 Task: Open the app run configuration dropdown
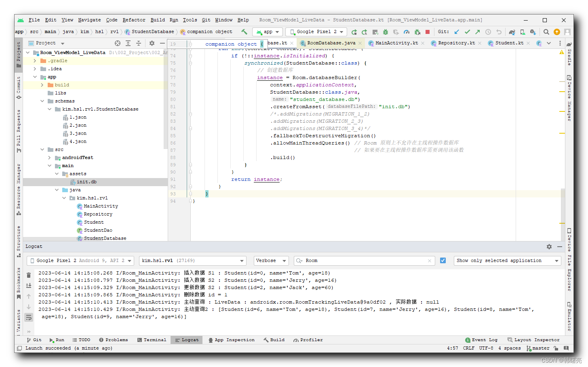click(x=268, y=32)
